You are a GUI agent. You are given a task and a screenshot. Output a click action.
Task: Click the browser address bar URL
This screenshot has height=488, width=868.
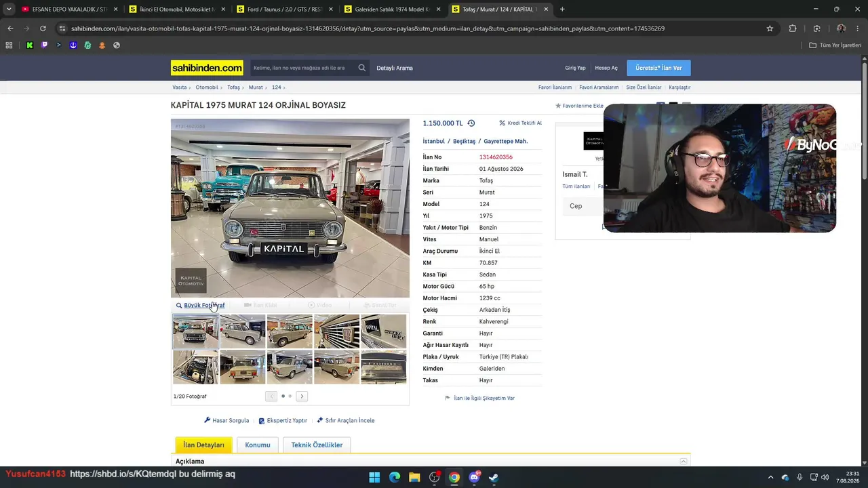coord(368,28)
